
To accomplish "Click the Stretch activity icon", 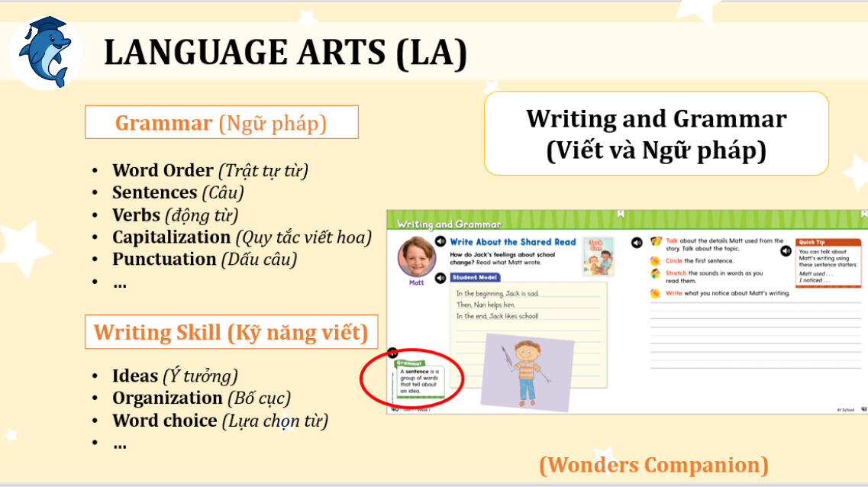I will point(655,274).
